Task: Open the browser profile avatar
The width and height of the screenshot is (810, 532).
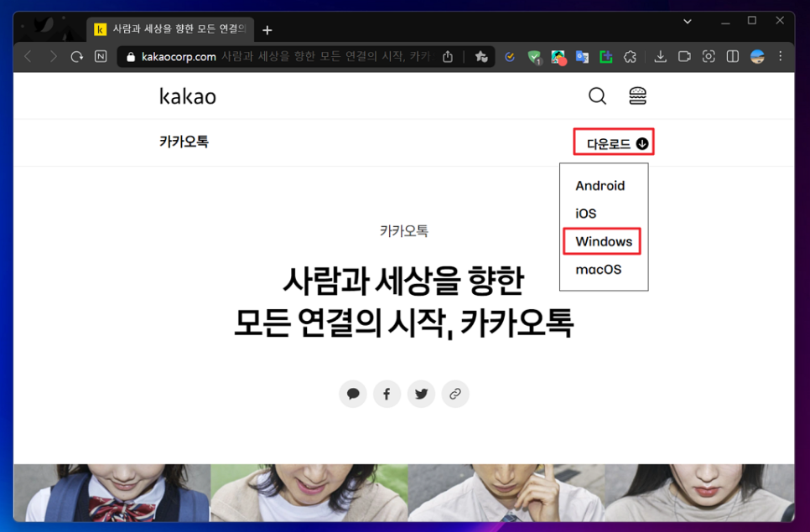Action: pyautogui.click(x=757, y=57)
